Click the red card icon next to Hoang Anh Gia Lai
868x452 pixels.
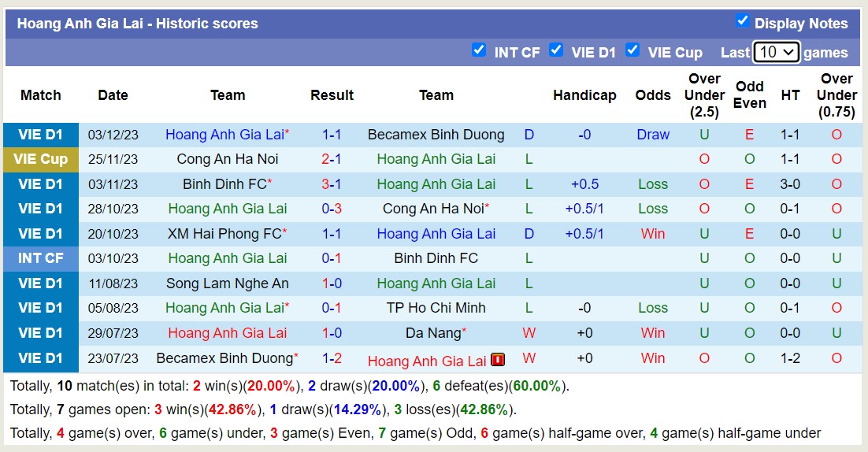click(x=498, y=360)
